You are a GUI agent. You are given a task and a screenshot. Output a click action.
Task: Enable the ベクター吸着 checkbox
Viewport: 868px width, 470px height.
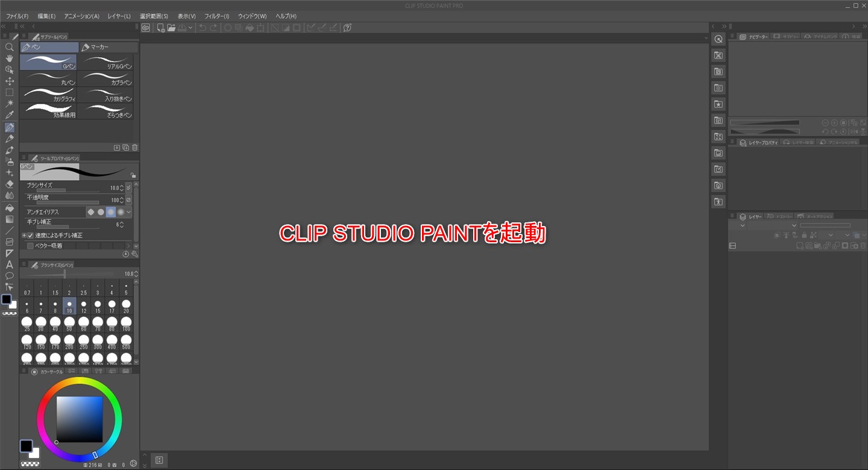point(30,246)
